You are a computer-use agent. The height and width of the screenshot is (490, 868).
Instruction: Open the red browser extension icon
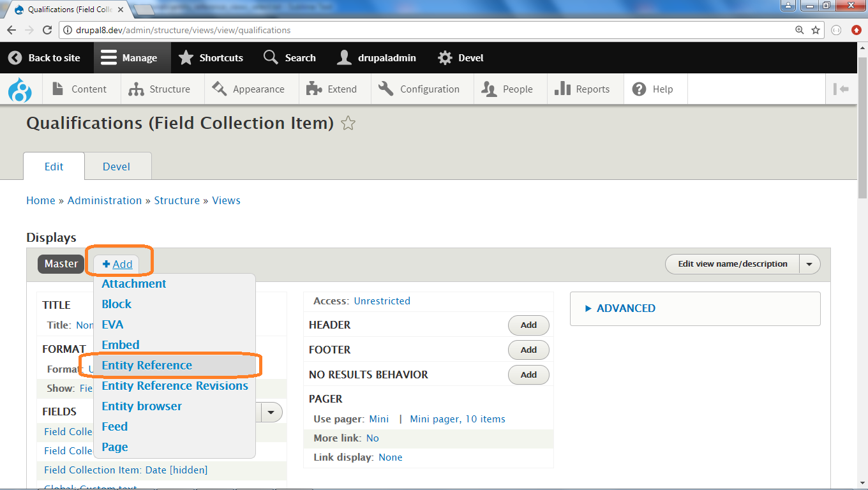pos(856,30)
